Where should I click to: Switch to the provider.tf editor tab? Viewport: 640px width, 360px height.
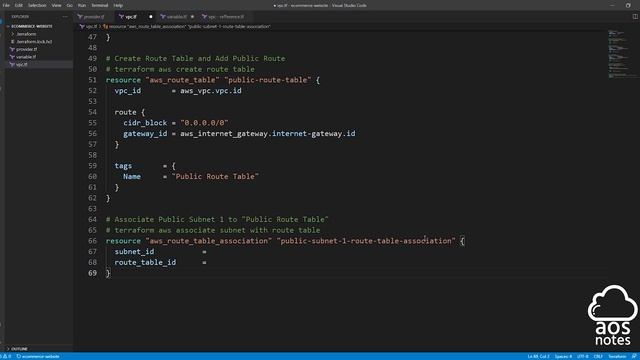[93, 17]
